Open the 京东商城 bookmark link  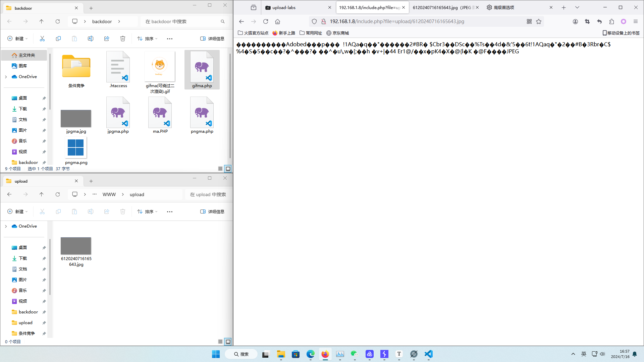coord(337,33)
